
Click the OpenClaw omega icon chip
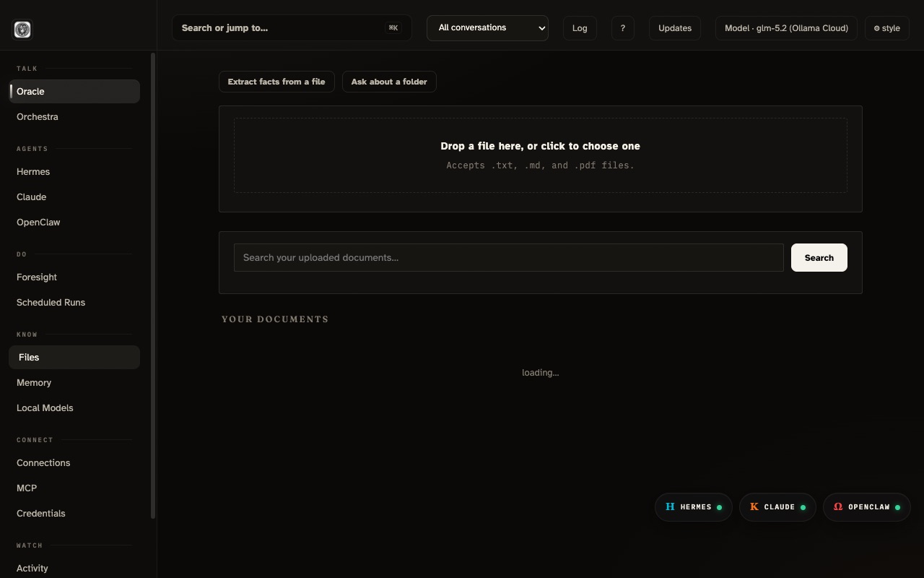coord(866,507)
